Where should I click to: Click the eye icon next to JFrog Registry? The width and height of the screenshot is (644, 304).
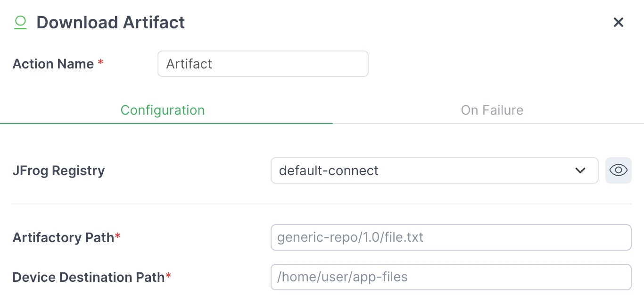coord(618,170)
